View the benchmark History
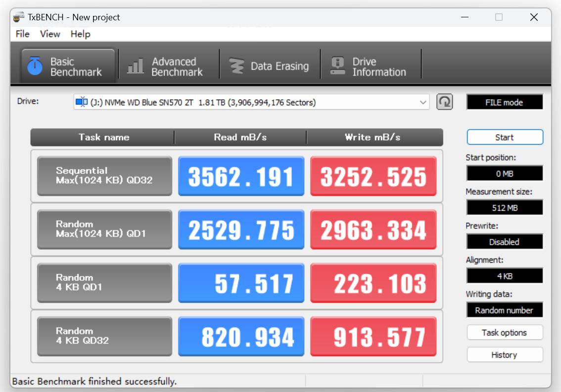 [x=505, y=354]
